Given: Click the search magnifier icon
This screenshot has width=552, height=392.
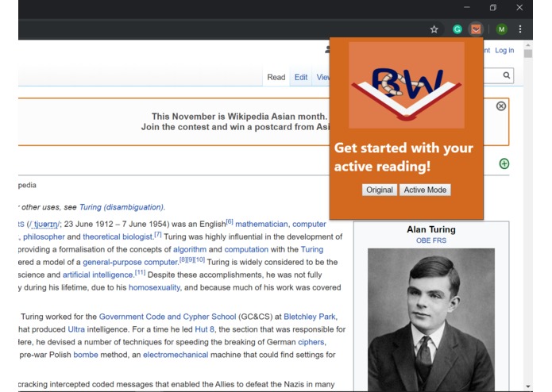Looking at the screenshot, I should 506,75.
